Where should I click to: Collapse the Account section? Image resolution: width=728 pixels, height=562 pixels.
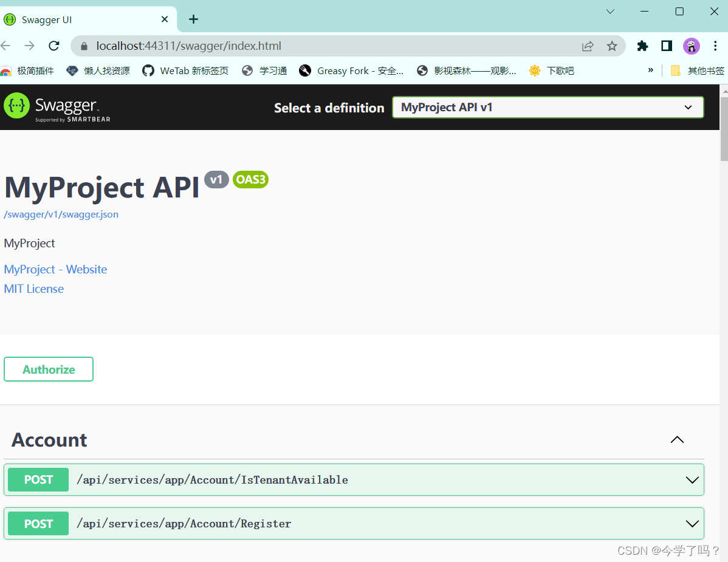677,439
